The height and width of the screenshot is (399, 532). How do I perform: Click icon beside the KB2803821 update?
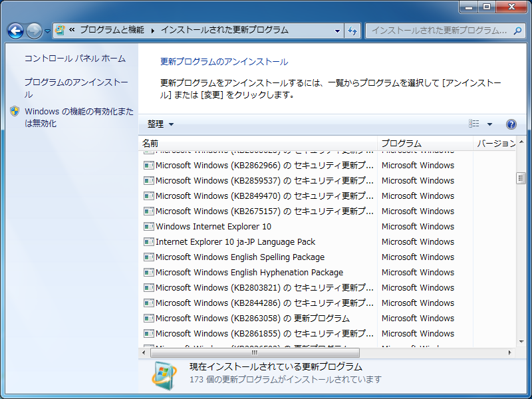coord(148,288)
